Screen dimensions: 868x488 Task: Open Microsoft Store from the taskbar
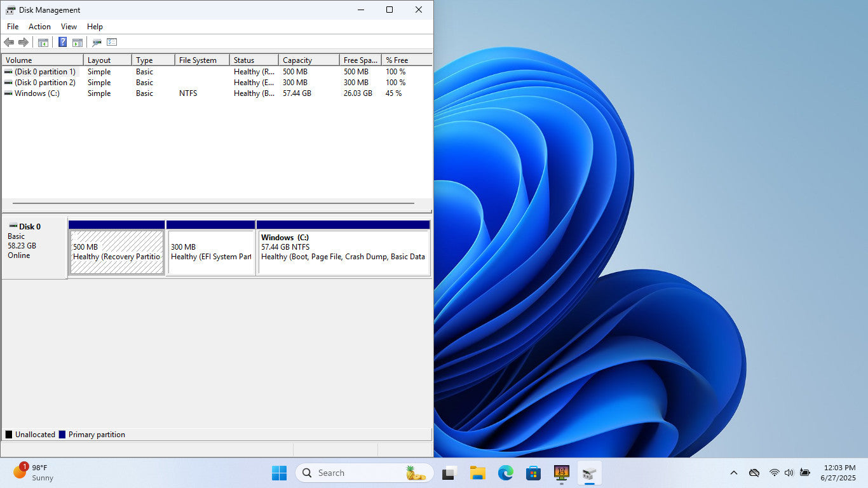pos(534,473)
